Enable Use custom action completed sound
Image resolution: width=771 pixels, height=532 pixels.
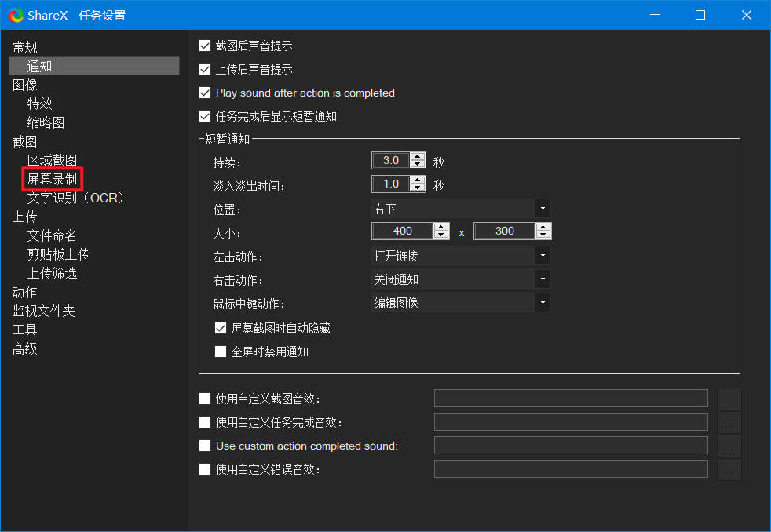tap(206, 446)
